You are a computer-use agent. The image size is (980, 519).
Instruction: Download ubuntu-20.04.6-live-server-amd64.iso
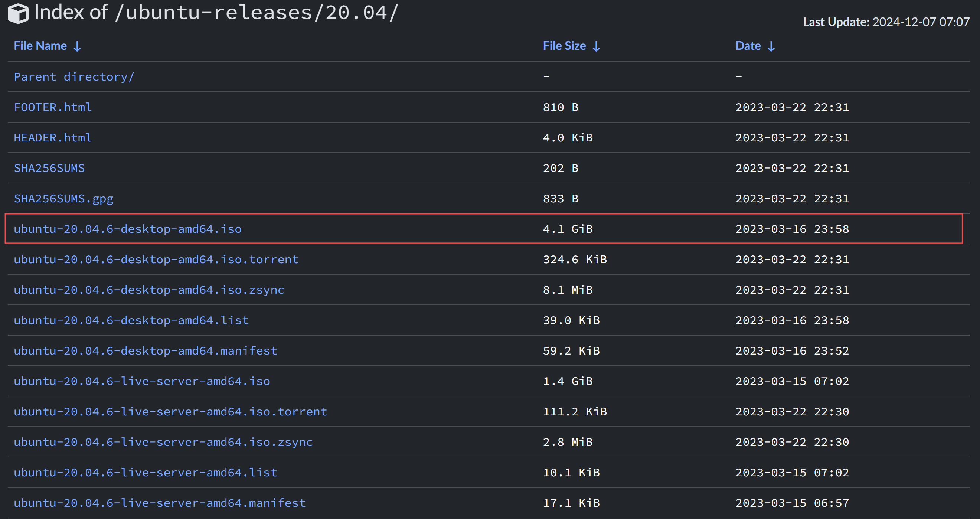(x=142, y=381)
